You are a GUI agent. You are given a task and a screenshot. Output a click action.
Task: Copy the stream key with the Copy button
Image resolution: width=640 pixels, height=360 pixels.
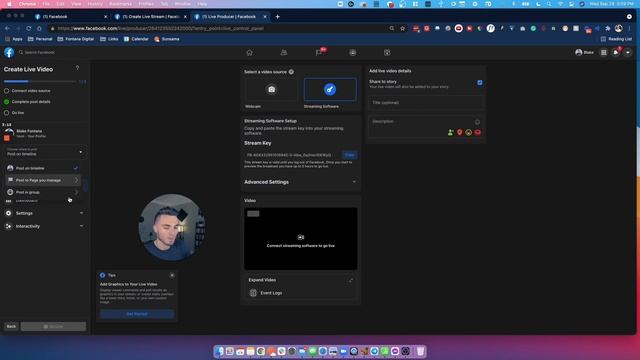point(350,155)
